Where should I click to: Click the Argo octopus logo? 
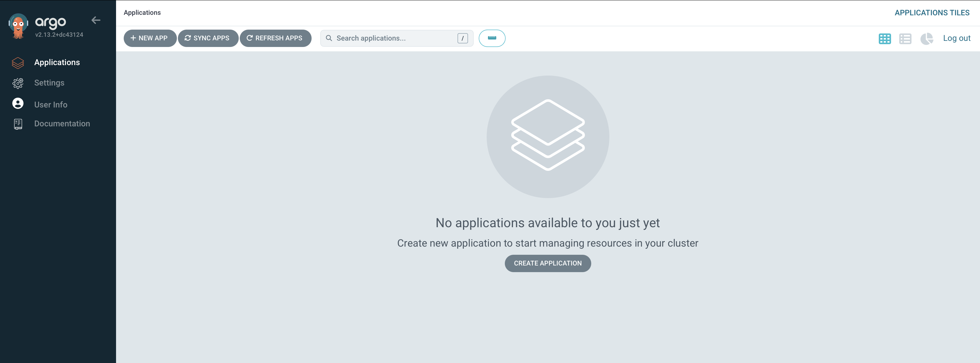18,26
